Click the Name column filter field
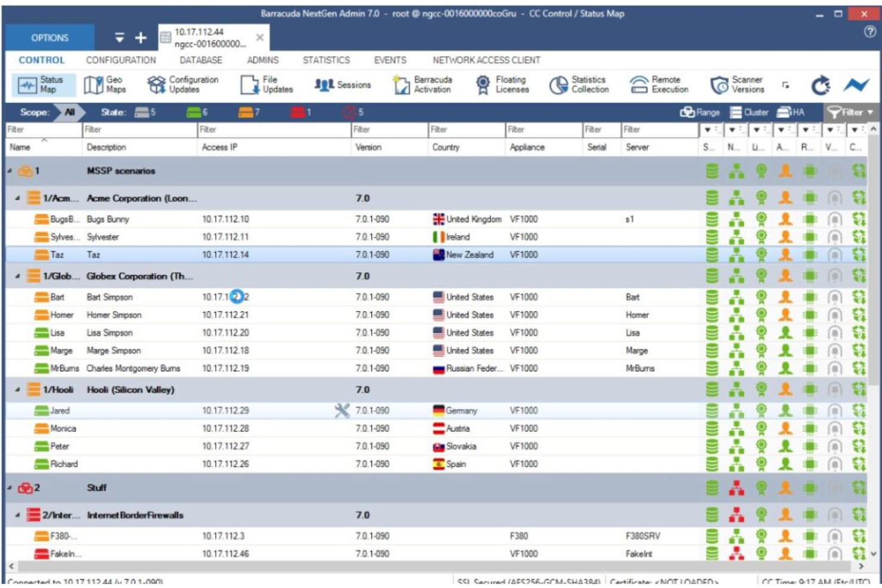This screenshot has width=882, height=588. pyautogui.click(x=43, y=129)
